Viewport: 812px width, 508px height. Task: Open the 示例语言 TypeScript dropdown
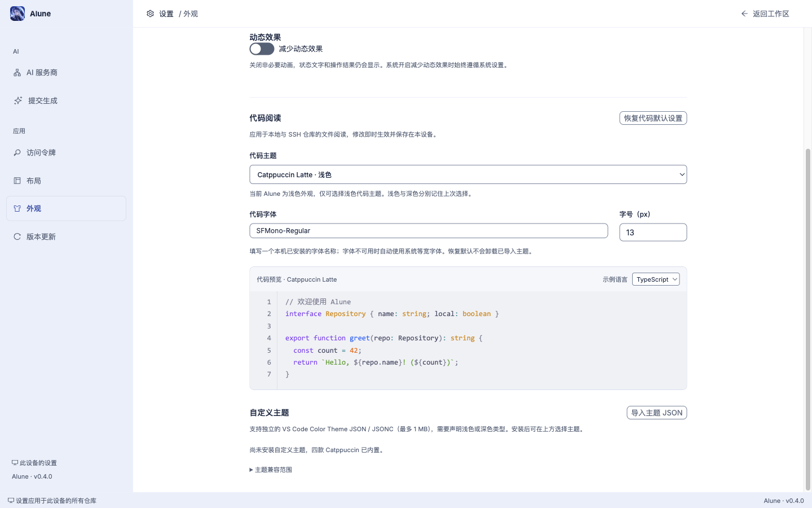coord(656,279)
